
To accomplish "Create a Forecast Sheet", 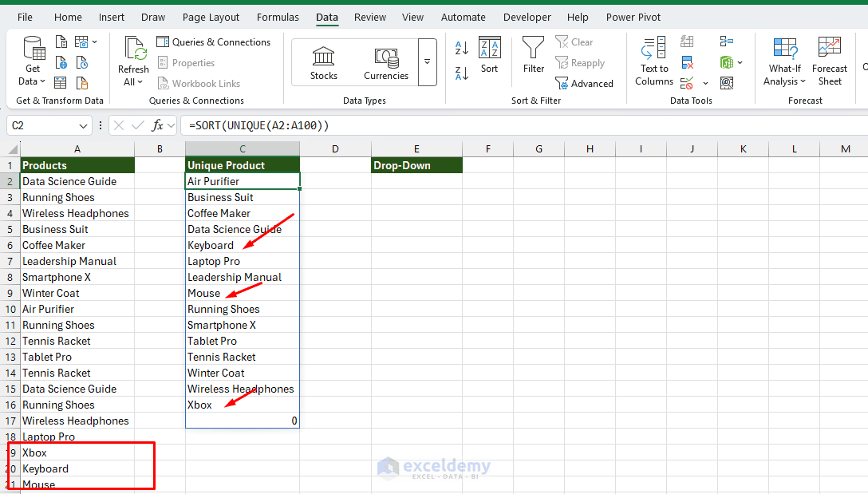I will click(x=829, y=61).
